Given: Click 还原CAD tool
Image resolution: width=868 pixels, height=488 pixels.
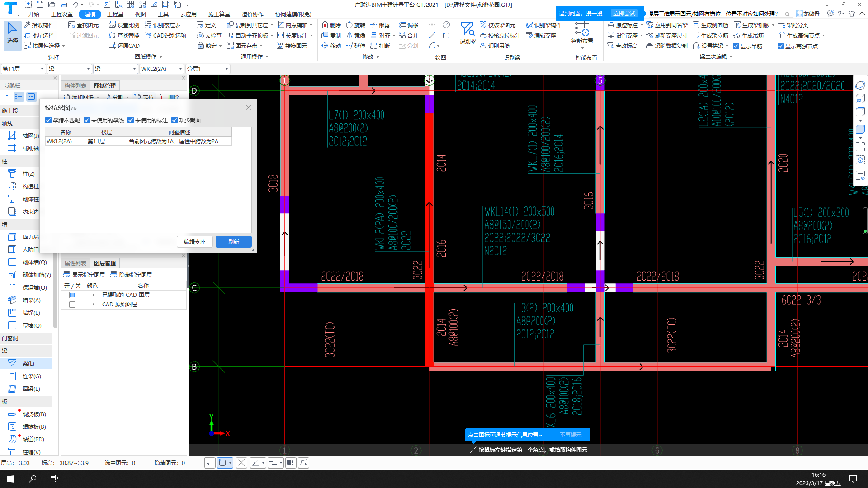Looking at the screenshot, I should tap(124, 46).
